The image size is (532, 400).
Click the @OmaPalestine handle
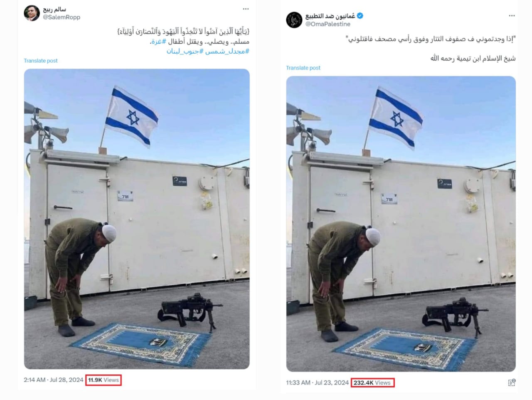(x=328, y=24)
